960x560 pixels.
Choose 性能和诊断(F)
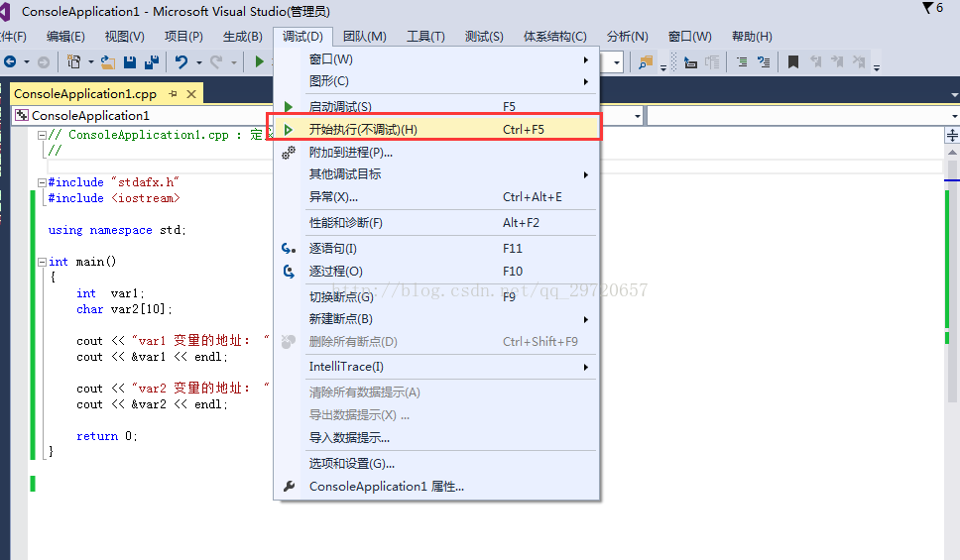tap(436, 223)
